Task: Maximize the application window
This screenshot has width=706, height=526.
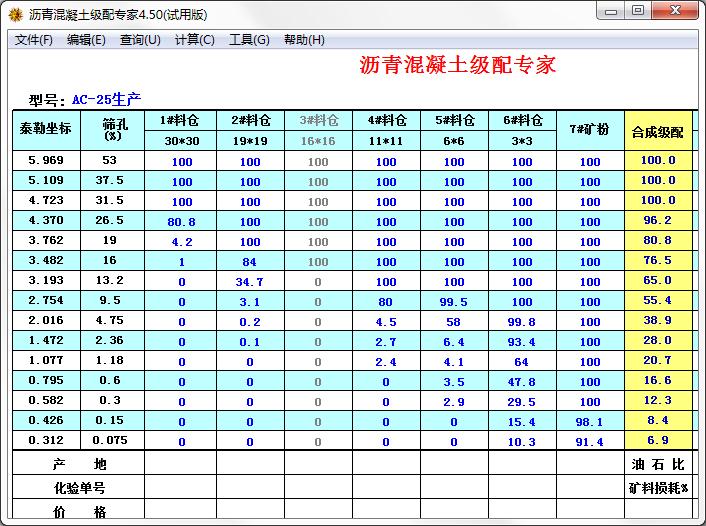Action: tap(637, 11)
